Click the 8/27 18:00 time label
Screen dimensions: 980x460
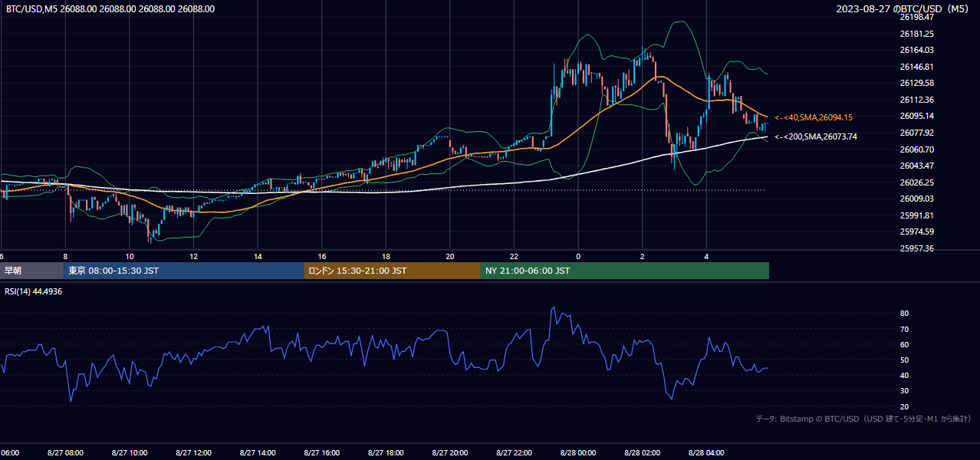386,453
